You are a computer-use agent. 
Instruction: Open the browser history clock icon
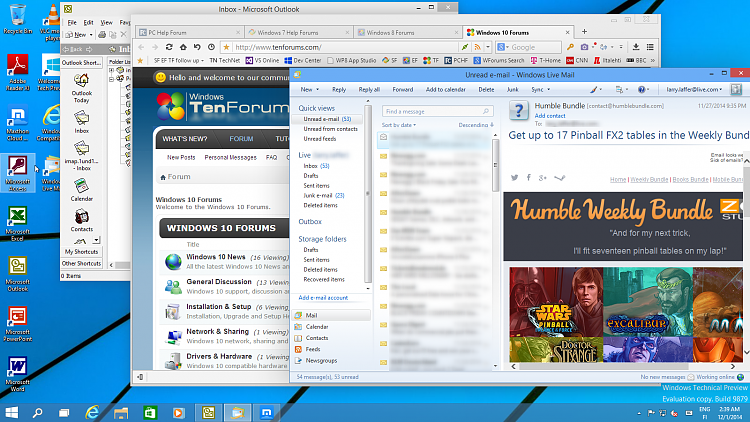pos(211,47)
